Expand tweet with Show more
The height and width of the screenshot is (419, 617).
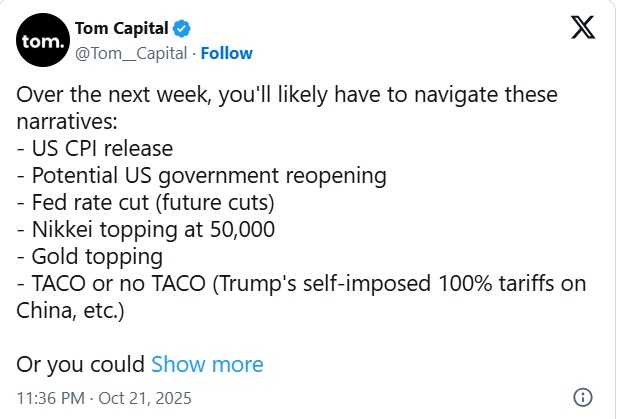[x=207, y=364]
